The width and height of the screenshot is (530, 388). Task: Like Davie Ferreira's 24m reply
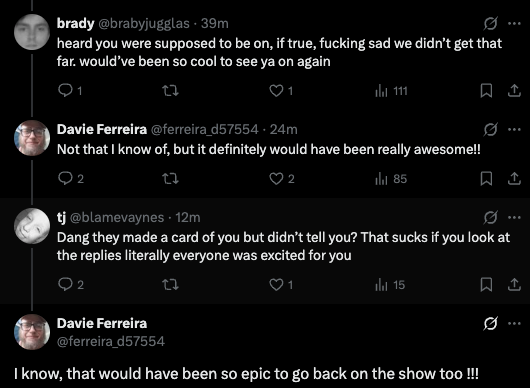[282, 178]
